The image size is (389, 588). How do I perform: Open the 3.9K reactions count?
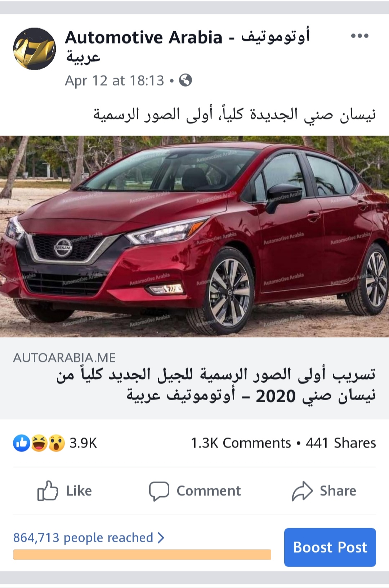tap(83, 443)
